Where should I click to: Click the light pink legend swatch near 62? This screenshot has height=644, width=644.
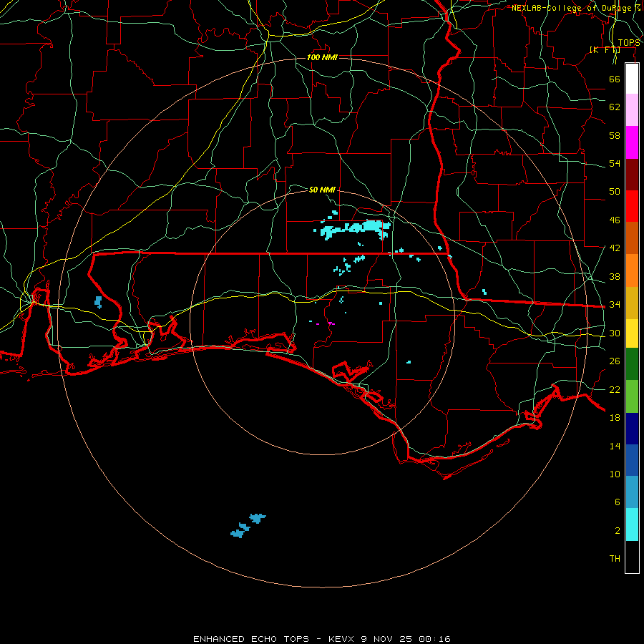(632, 110)
